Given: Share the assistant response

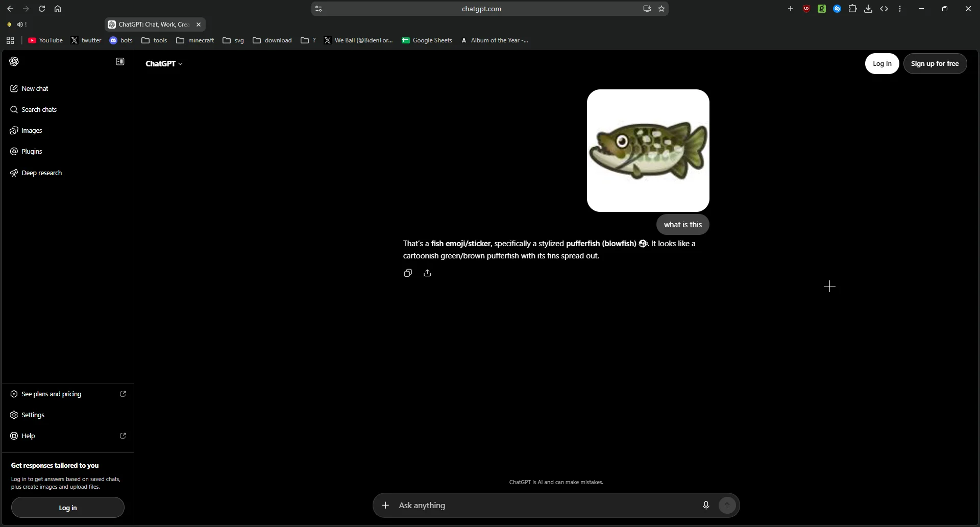Looking at the screenshot, I should [428, 273].
